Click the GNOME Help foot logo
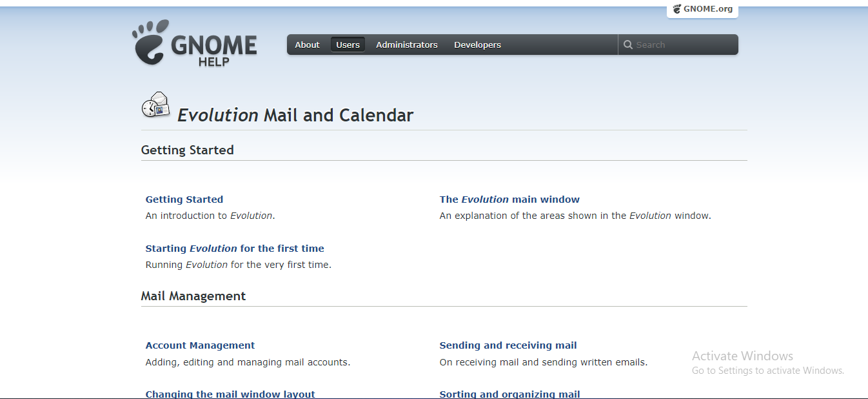The height and width of the screenshot is (399, 868). [150, 43]
